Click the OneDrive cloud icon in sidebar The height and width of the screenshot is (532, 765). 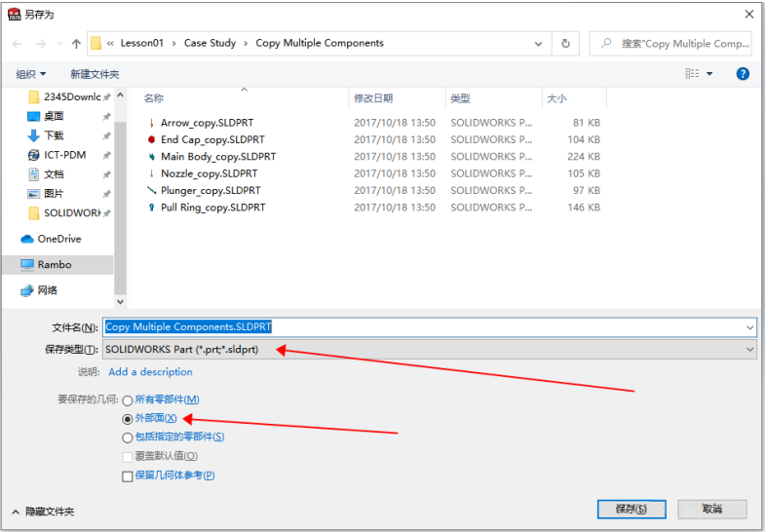27,239
